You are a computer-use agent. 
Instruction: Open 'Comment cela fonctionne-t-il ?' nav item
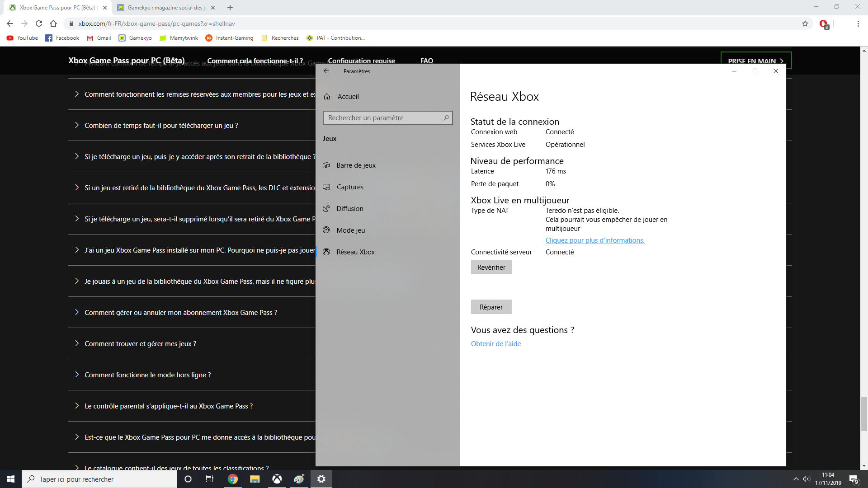(255, 61)
